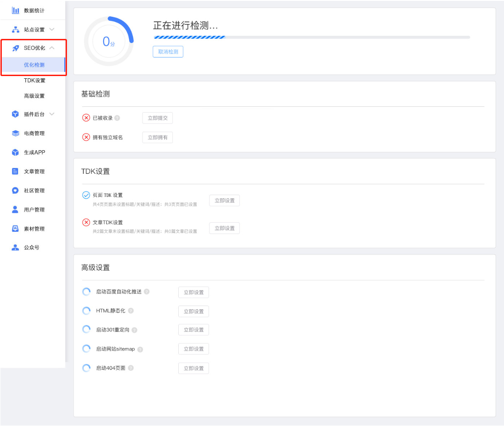Screen dimensions: 504x426
Task: Click the 生成APP cube icon
Action: (x=15, y=153)
